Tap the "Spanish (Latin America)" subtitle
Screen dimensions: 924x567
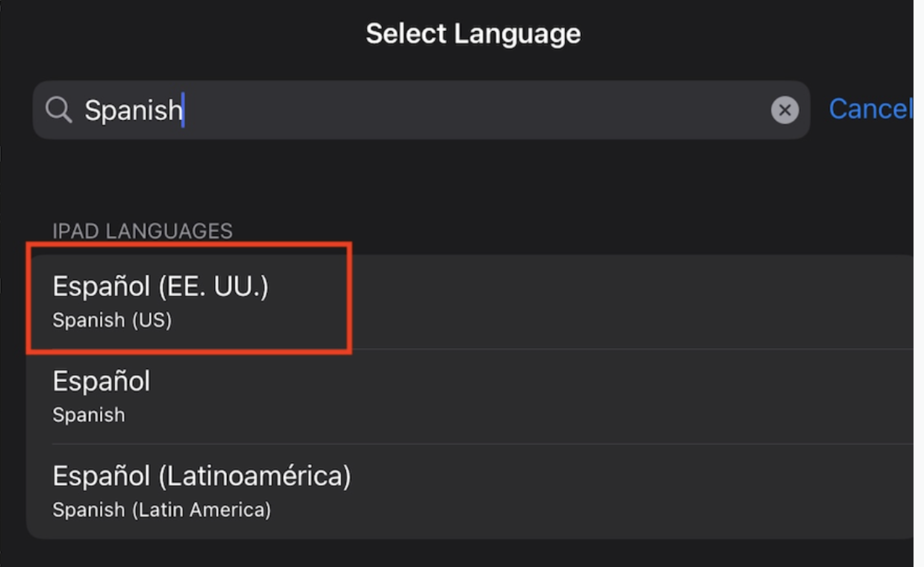click(162, 510)
